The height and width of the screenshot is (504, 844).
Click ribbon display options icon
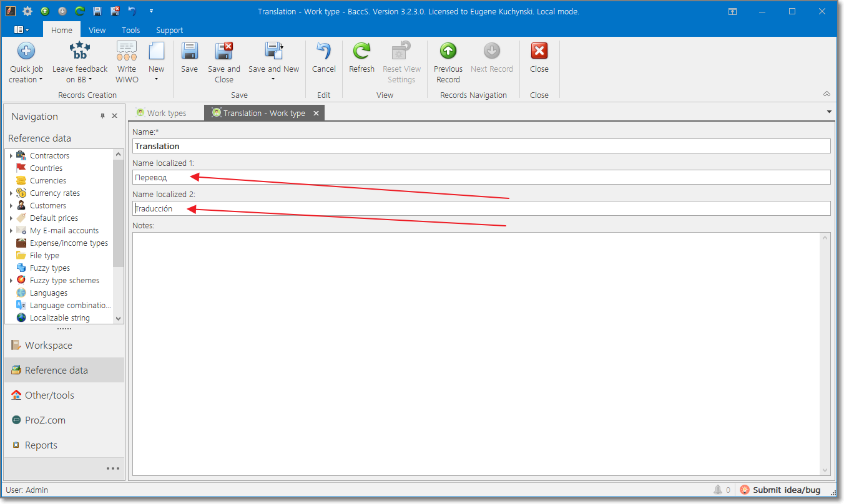point(733,11)
